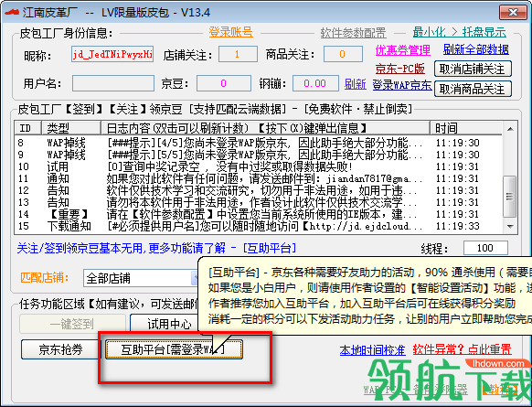
Task: Click the ID column header
Action: click(x=27, y=128)
